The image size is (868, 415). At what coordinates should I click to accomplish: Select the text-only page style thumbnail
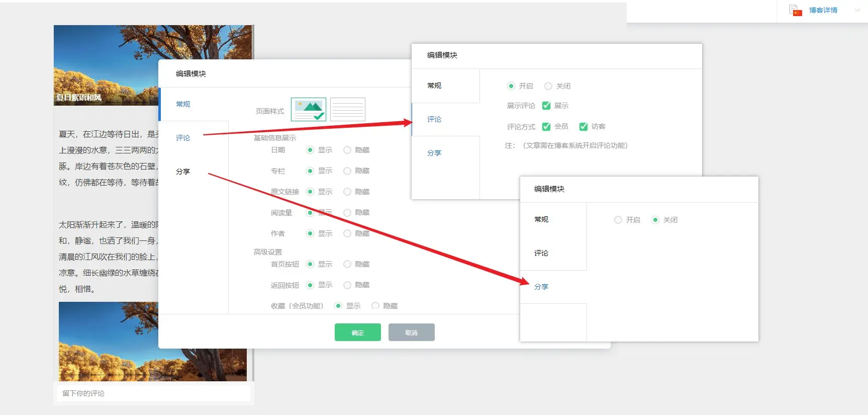point(347,109)
